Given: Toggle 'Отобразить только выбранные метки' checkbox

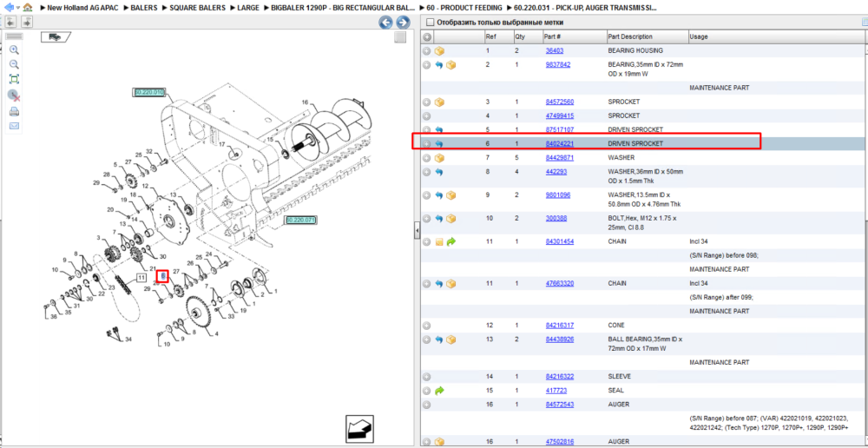Looking at the screenshot, I should (430, 23).
